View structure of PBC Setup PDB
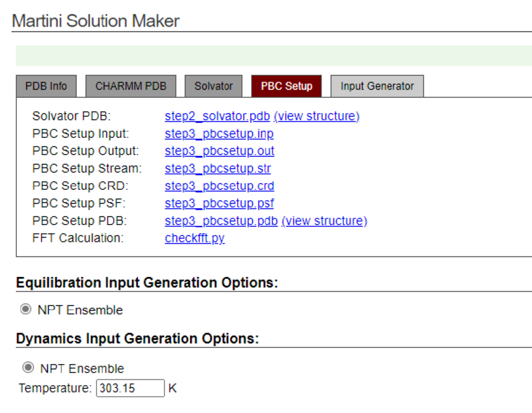The image size is (532, 413). click(x=324, y=221)
